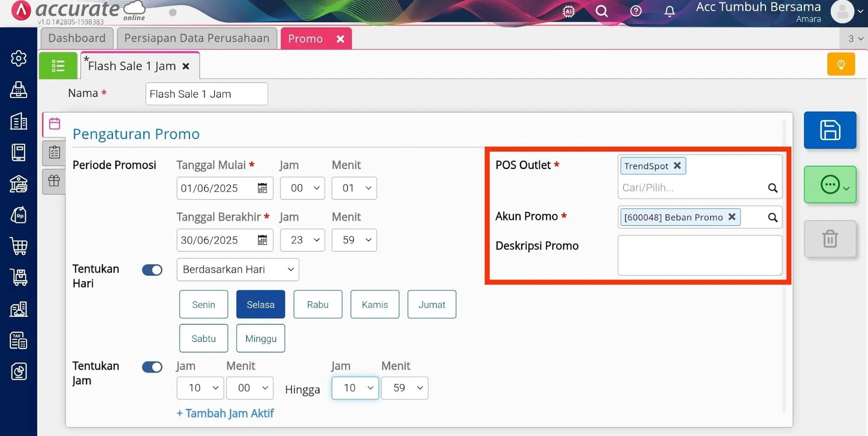Open the general ledger book icon
Screen dimensions: 868x436
tap(18, 152)
